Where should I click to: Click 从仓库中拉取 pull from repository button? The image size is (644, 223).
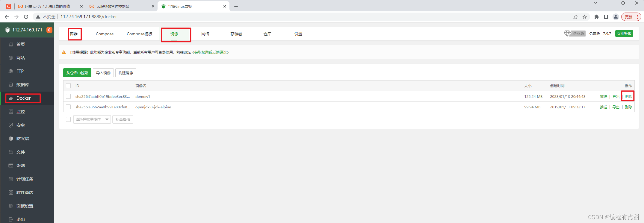(x=77, y=73)
